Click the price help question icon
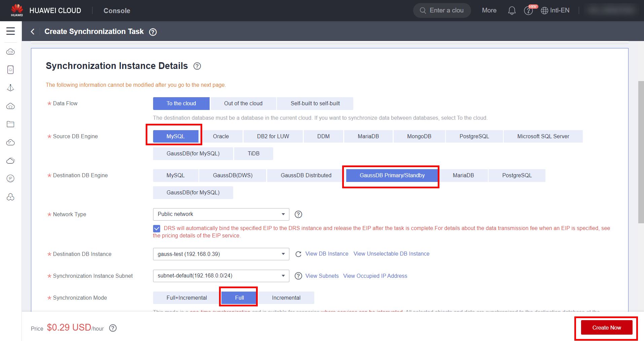The image size is (644, 341). (x=113, y=328)
